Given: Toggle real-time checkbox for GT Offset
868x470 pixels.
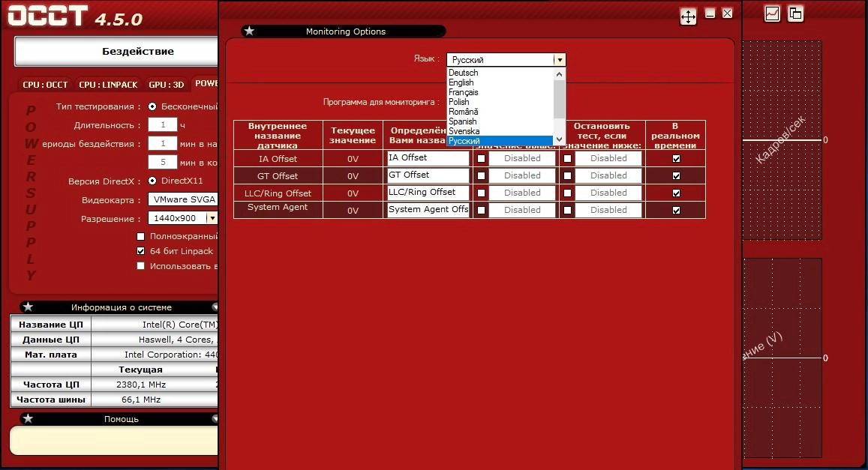Looking at the screenshot, I should pyautogui.click(x=676, y=176).
